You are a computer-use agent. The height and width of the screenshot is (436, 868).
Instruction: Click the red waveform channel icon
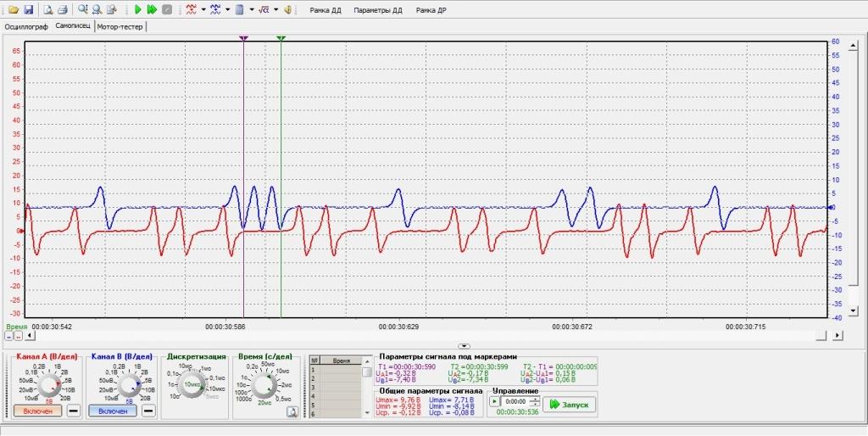(191, 10)
